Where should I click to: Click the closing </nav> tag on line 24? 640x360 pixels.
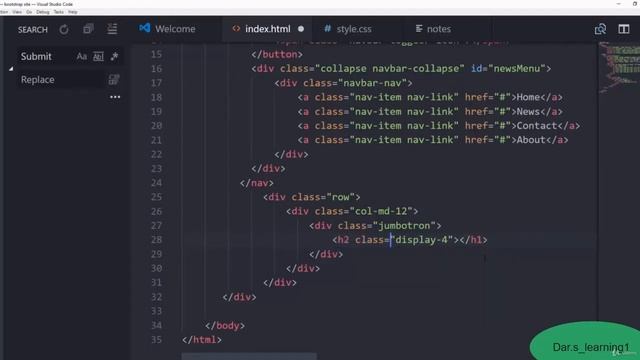pos(257,183)
